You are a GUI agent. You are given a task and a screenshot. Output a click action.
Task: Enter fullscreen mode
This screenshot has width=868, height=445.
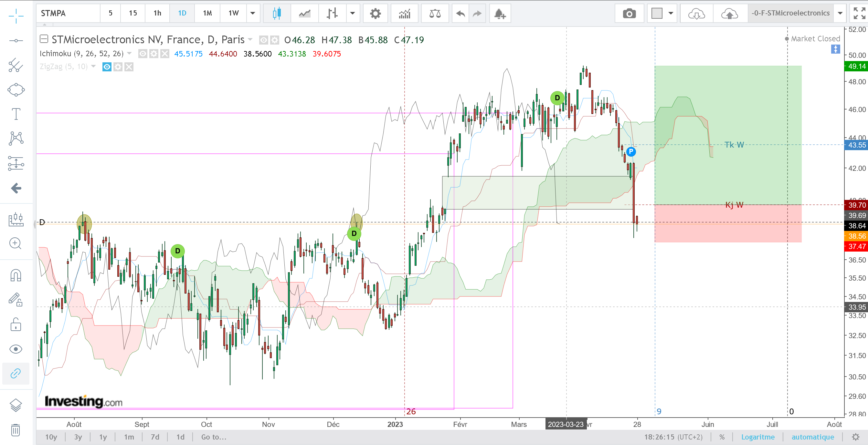tap(859, 14)
